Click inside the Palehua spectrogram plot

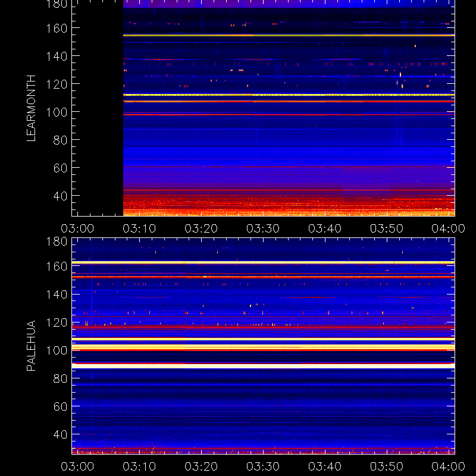[263, 346]
